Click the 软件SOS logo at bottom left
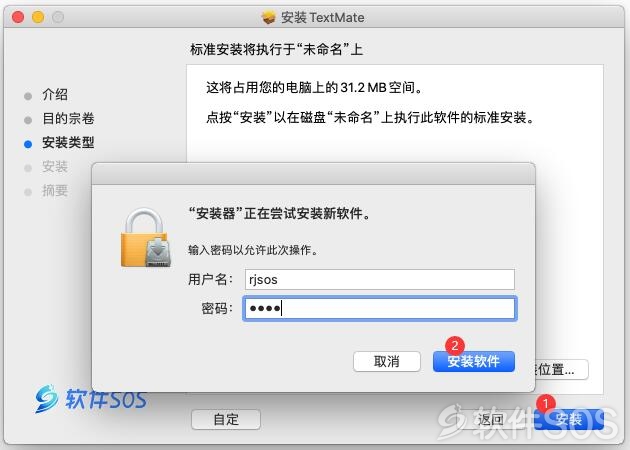The height and width of the screenshot is (450, 630). (90, 399)
